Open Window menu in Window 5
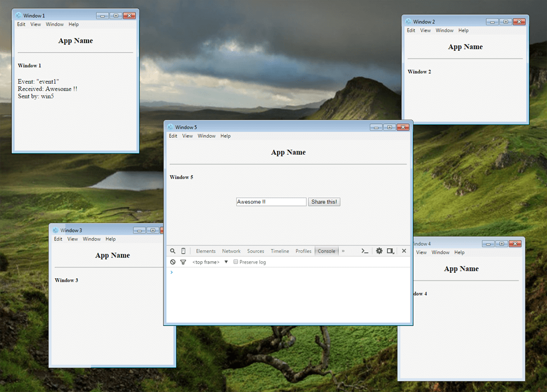 (x=207, y=136)
